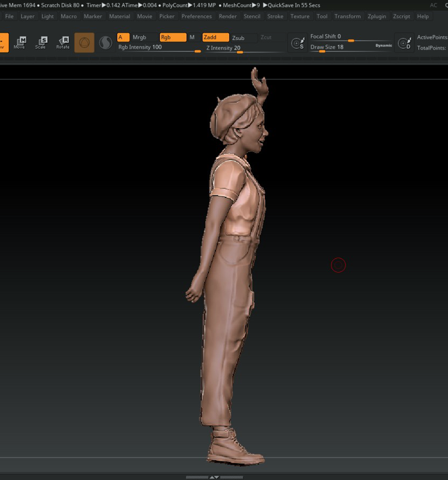
Task: Open the Zplugin menu
Action: tap(377, 16)
